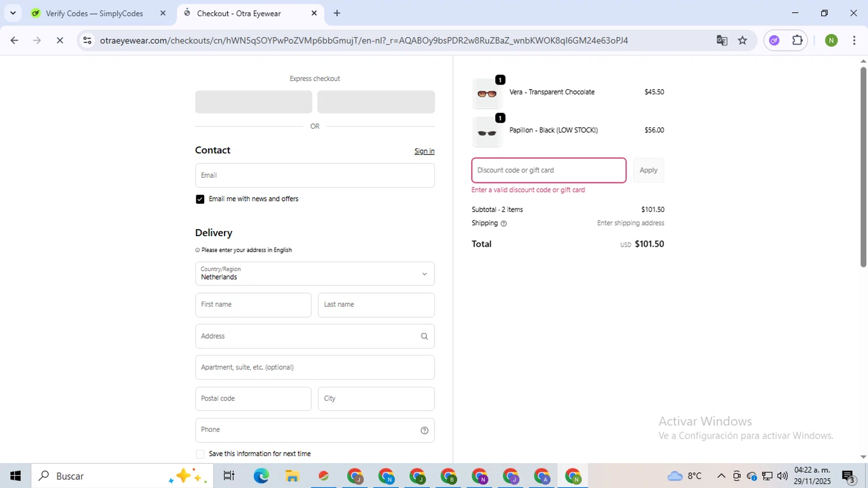868x488 pixels.
Task: Open the Chrome profile N avatar
Action: click(x=832, y=41)
